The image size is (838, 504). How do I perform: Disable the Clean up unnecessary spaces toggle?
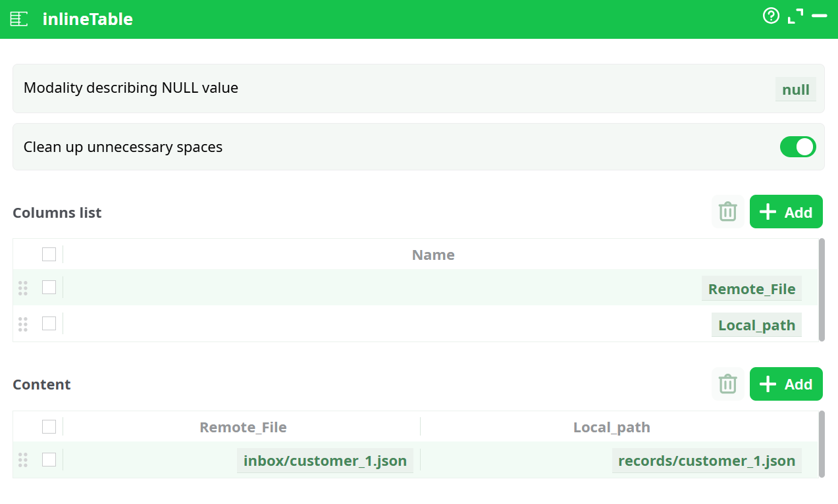coord(798,147)
